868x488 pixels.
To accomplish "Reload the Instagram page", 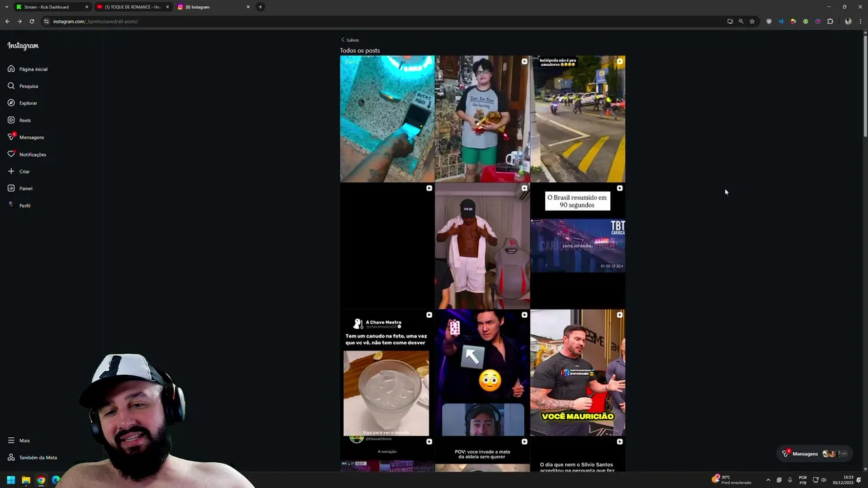I will pyautogui.click(x=32, y=21).
